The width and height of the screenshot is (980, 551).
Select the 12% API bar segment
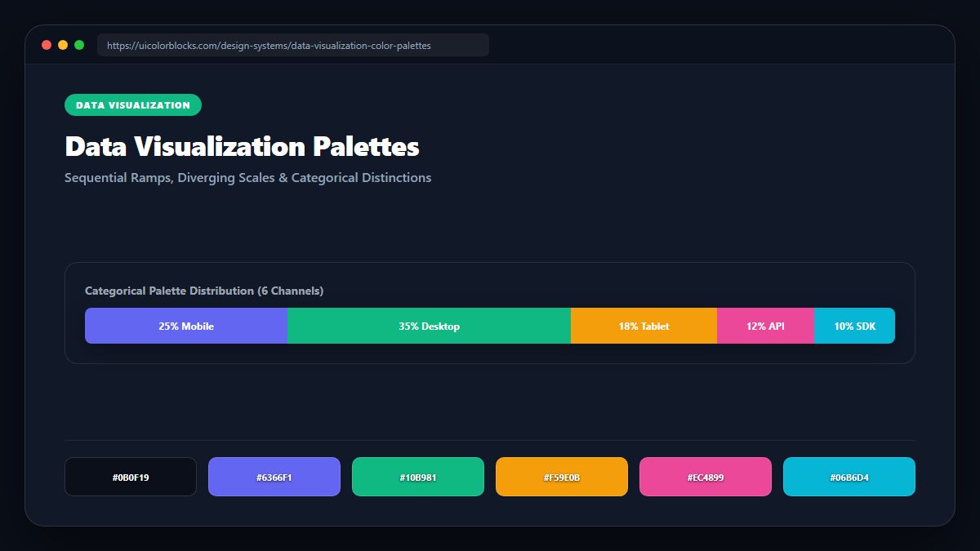pyautogui.click(x=765, y=326)
